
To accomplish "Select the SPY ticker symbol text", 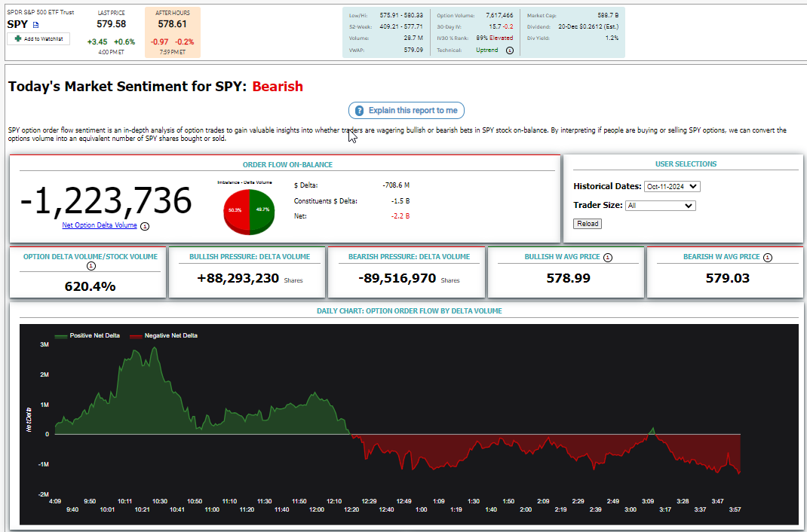I will (x=17, y=24).
